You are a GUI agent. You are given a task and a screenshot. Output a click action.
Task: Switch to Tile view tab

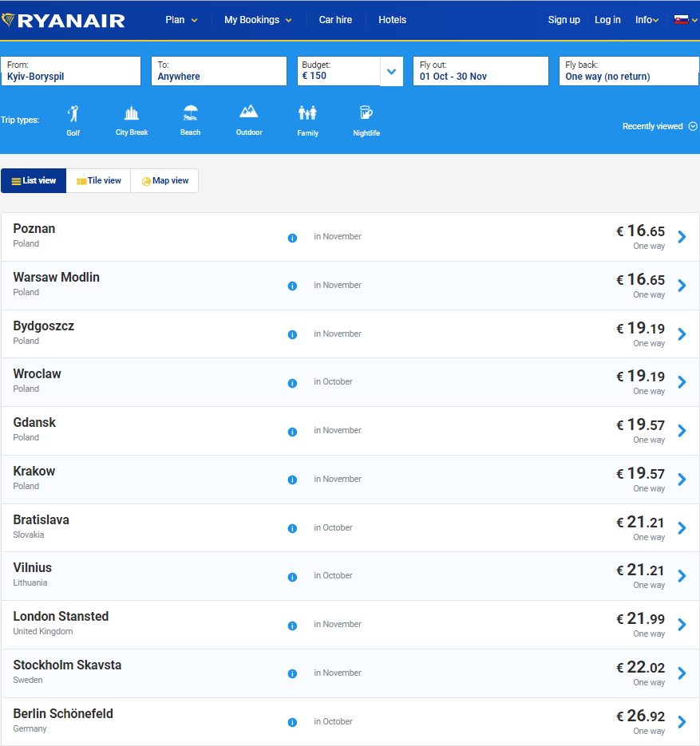click(x=98, y=181)
